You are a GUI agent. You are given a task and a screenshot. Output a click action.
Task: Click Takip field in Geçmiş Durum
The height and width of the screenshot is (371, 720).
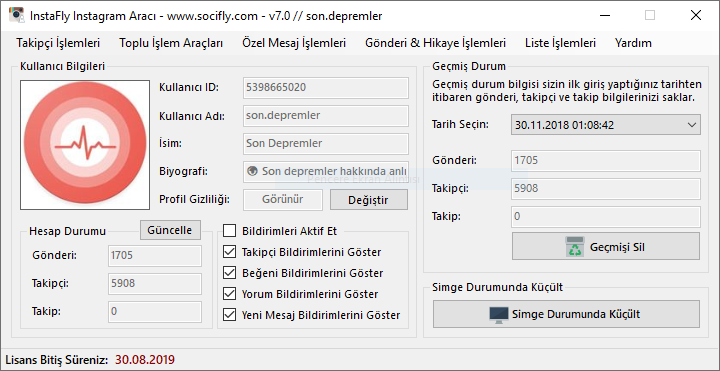[606, 217]
